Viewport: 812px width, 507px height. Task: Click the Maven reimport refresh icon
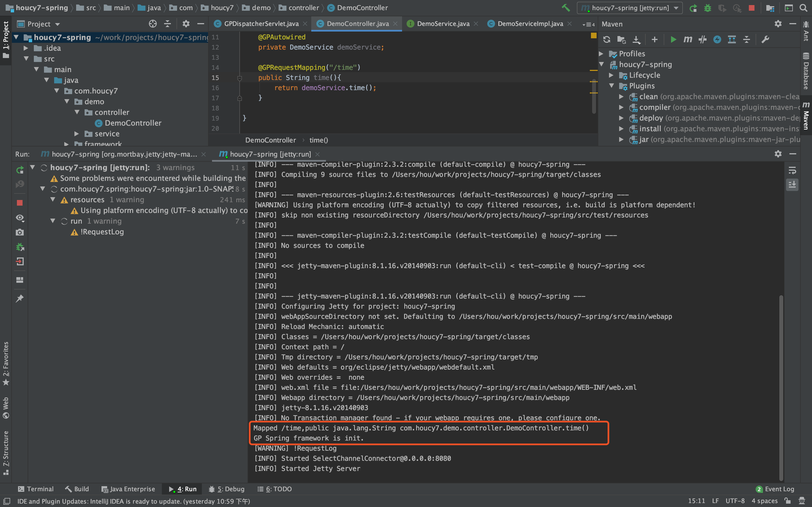click(x=606, y=39)
